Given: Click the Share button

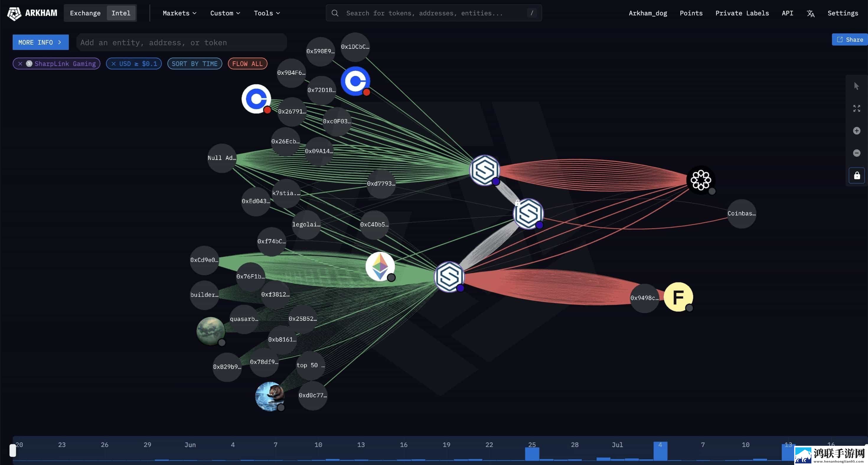Looking at the screenshot, I should click(850, 40).
